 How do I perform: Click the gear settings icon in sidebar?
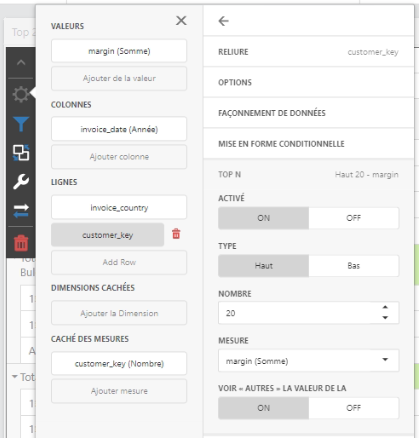(x=21, y=94)
